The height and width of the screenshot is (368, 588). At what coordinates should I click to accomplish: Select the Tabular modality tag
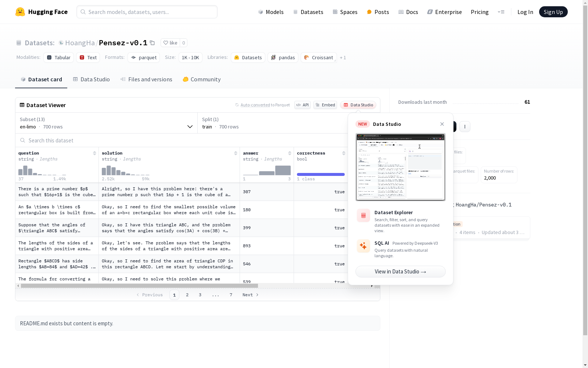click(59, 57)
